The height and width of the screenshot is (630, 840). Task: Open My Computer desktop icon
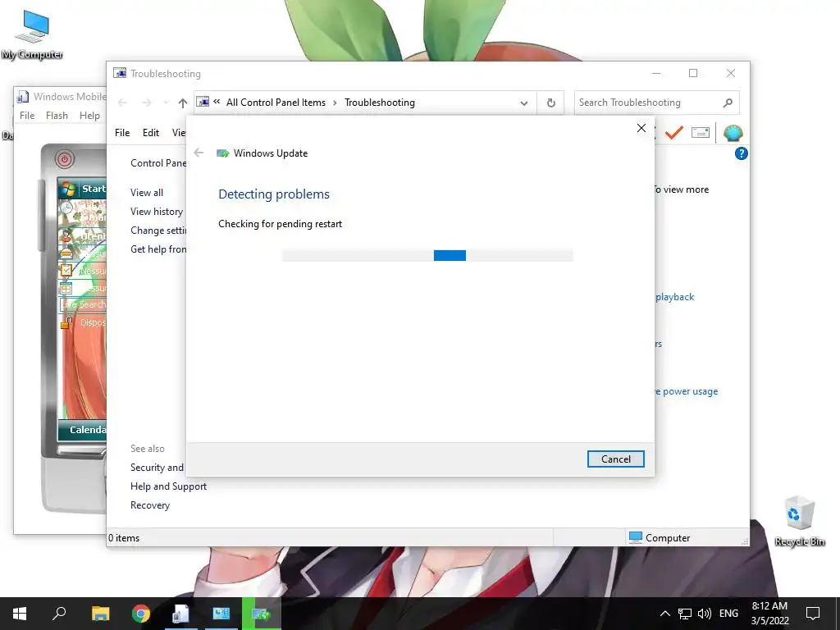coord(32,34)
